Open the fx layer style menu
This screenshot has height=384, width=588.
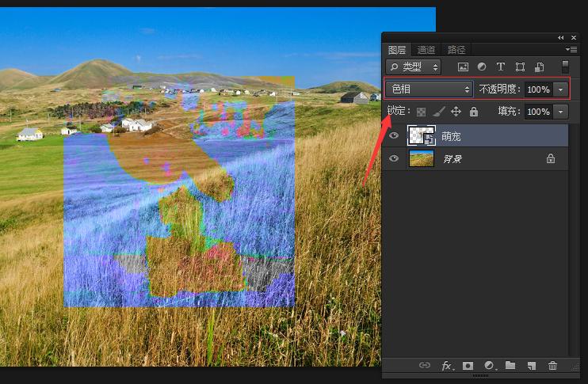[x=447, y=366]
